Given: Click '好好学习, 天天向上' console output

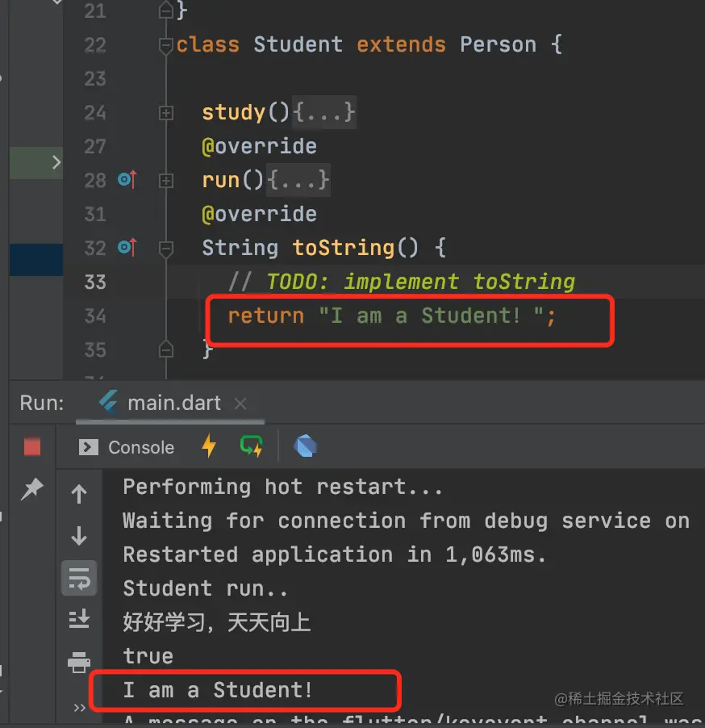Looking at the screenshot, I should click(217, 622).
